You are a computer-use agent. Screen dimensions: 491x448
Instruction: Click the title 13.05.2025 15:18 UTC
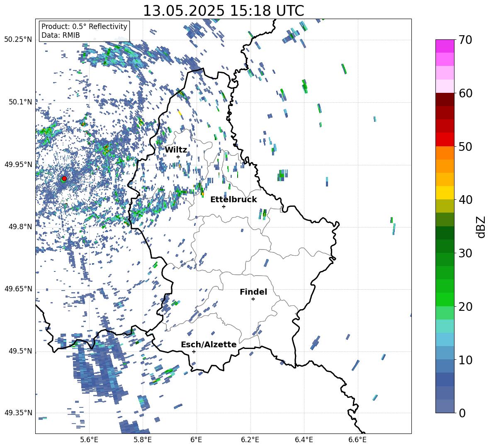tap(224, 11)
